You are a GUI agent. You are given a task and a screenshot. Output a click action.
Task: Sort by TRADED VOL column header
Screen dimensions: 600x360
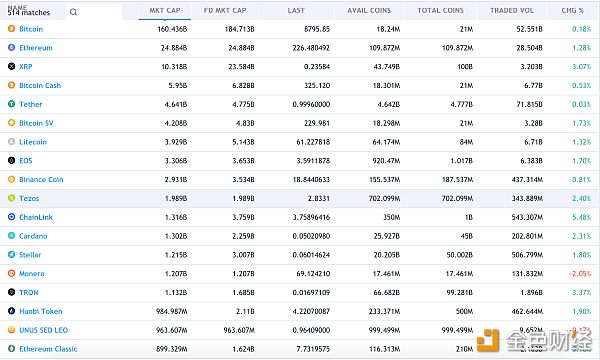coord(512,11)
